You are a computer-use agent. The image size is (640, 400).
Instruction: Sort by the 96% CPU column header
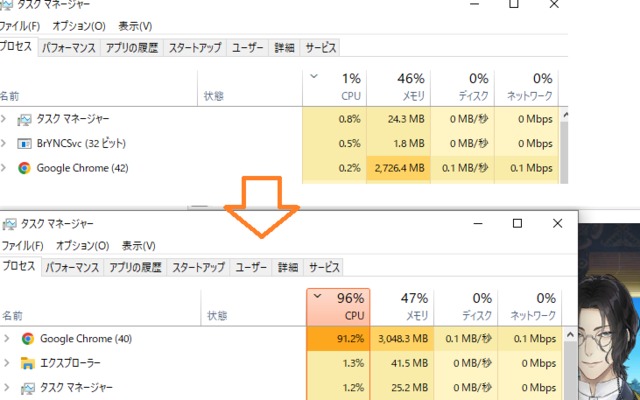coord(338,307)
